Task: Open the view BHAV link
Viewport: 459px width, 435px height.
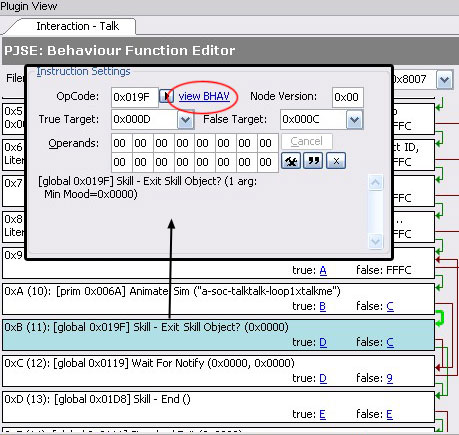Action: [x=204, y=96]
